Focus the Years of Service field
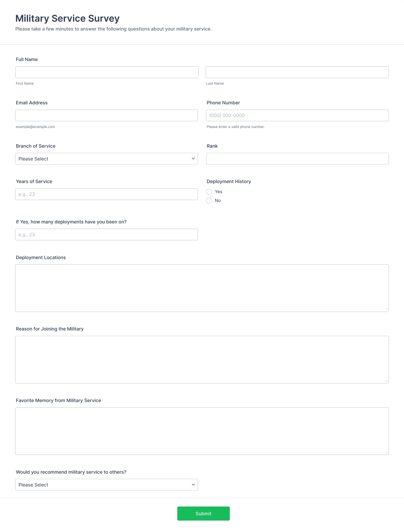 click(x=107, y=194)
